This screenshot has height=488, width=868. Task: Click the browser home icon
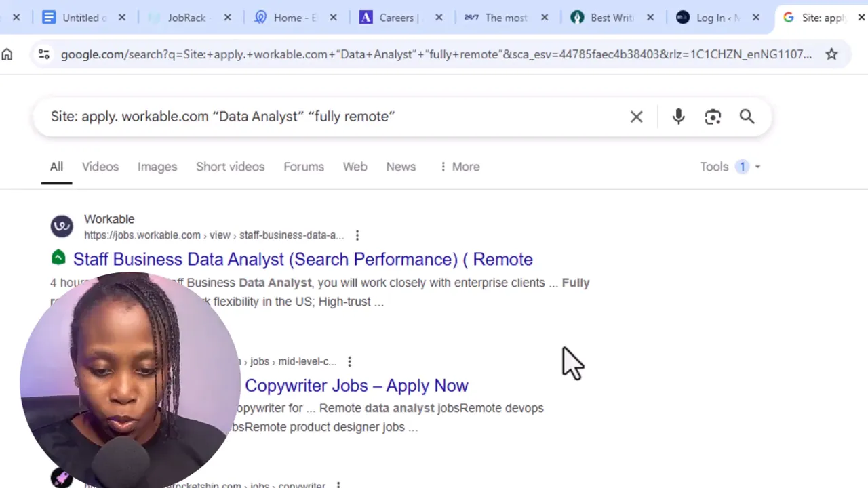click(7, 54)
